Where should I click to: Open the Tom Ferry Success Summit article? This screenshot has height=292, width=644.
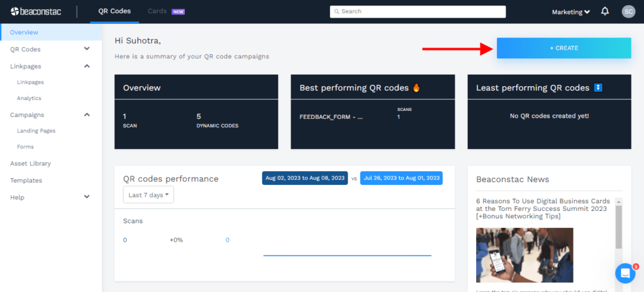(x=543, y=208)
